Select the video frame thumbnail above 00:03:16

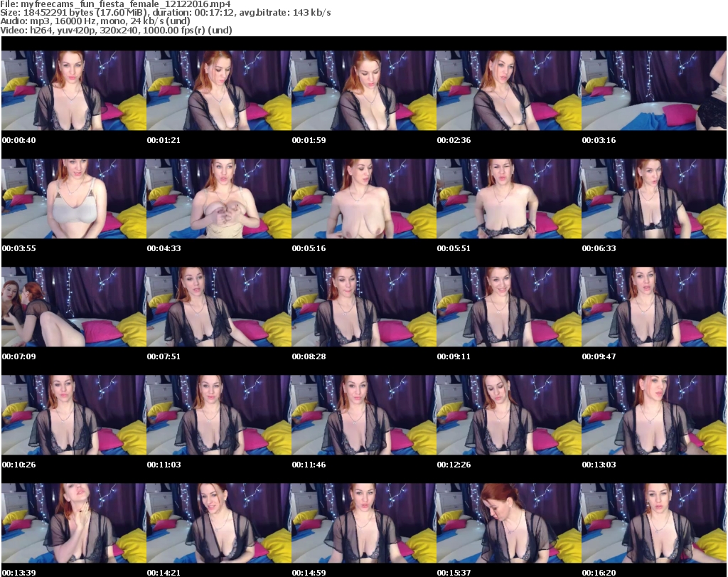click(654, 90)
